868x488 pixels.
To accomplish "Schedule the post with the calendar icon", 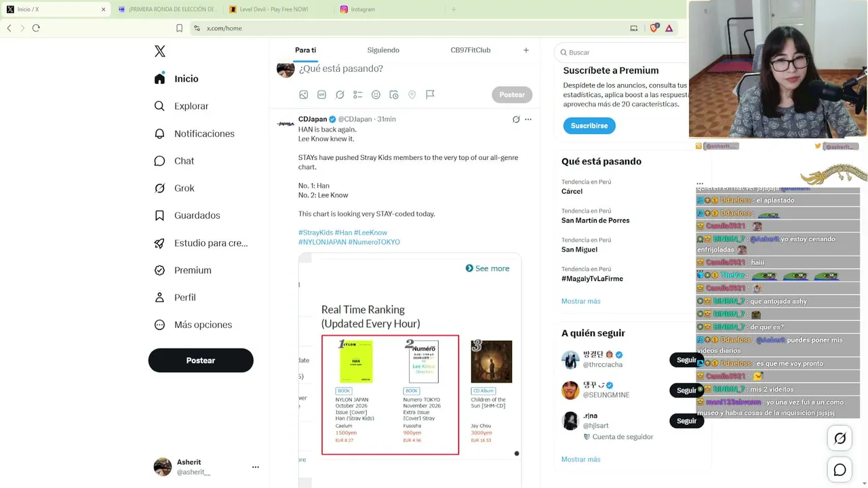I will click(x=394, y=95).
